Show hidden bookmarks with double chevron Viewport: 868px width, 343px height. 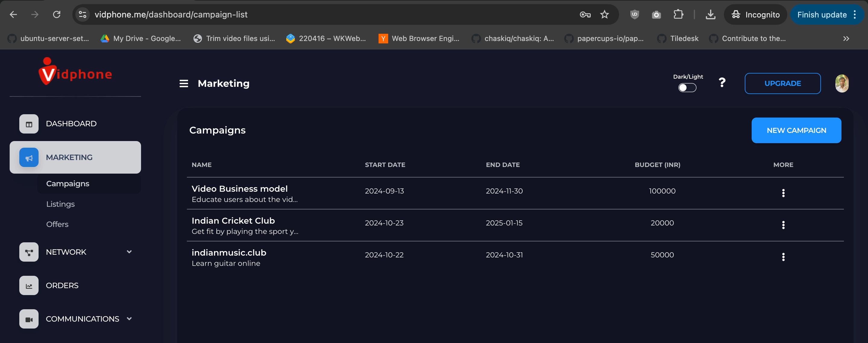846,39
